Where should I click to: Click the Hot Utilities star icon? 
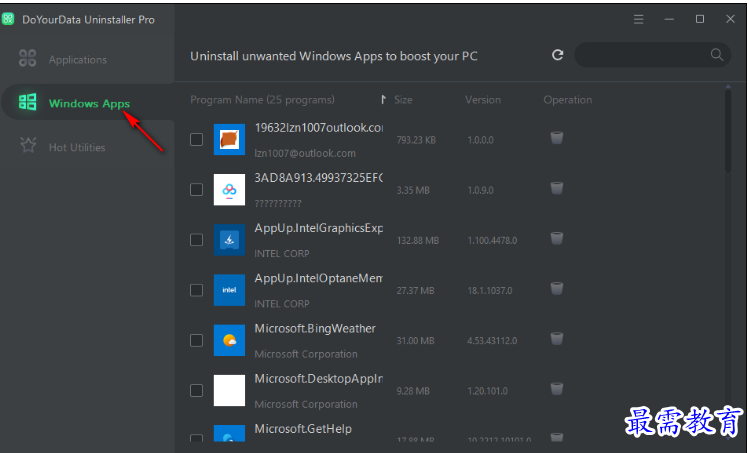click(x=28, y=145)
